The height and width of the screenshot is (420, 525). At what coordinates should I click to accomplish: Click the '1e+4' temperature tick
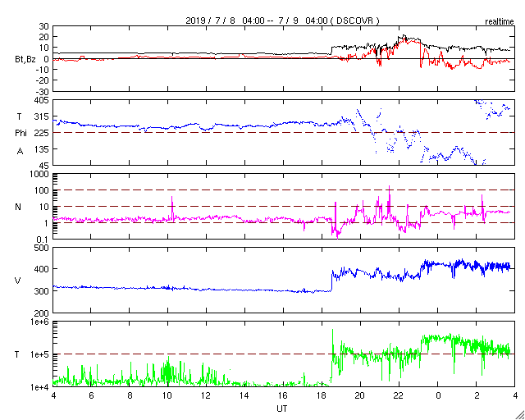pyautogui.click(x=39, y=387)
